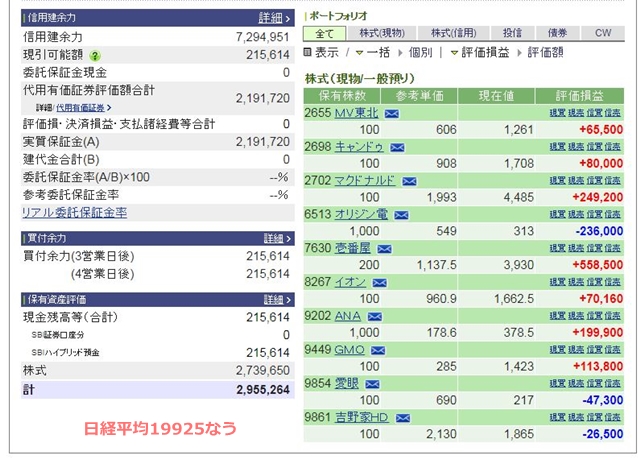Click the 評価損益 column header
The width and height of the screenshot is (640, 459).
tap(580, 96)
